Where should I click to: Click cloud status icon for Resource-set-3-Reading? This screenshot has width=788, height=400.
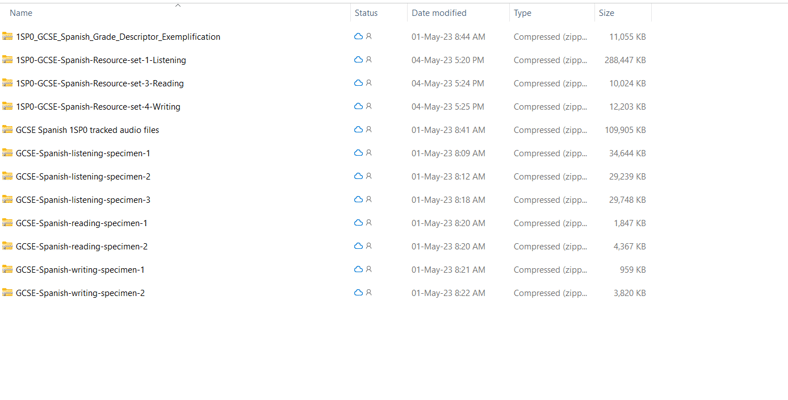pos(358,83)
